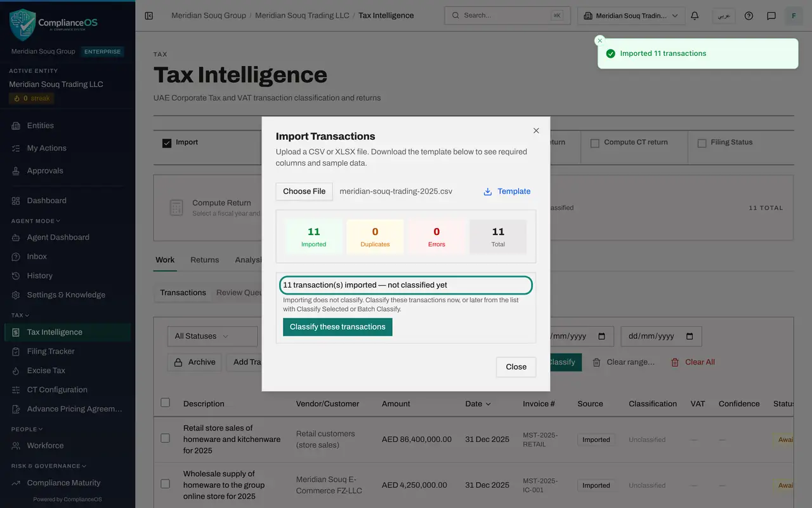
Task: Click Classify these transactions
Action: click(x=337, y=327)
